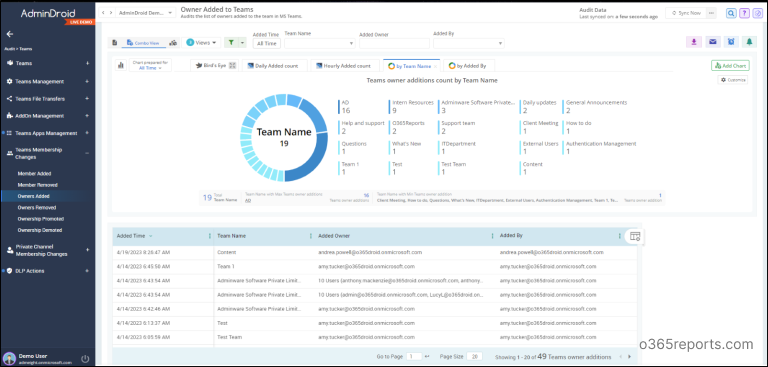Click the Sync Now button
Image resolution: width=768 pixels, height=367 pixels.
pos(686,13)
